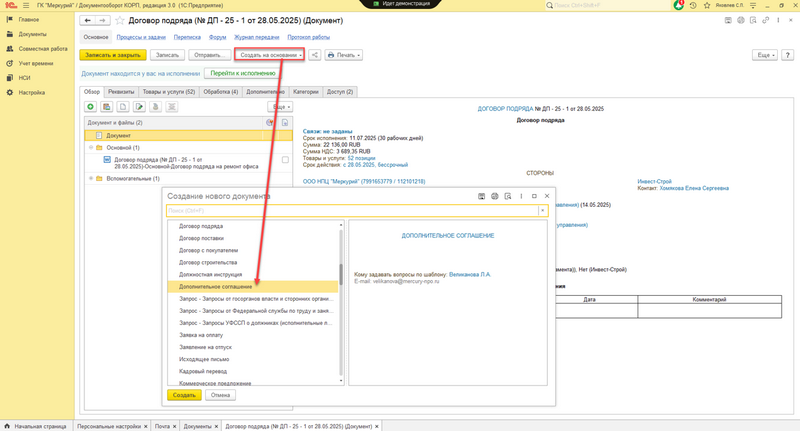Click the green add file icon

click(x=91, y=106)
